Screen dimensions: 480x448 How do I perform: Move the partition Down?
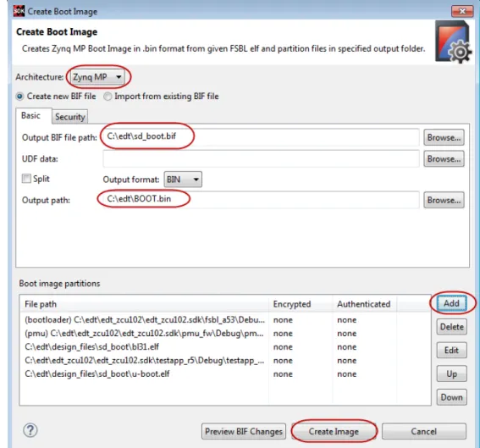coord(451,397)
